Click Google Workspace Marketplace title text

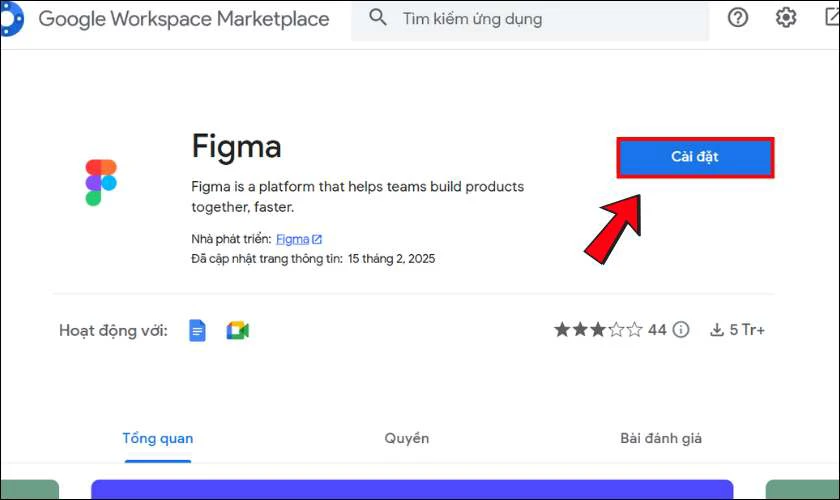[184, 19]
